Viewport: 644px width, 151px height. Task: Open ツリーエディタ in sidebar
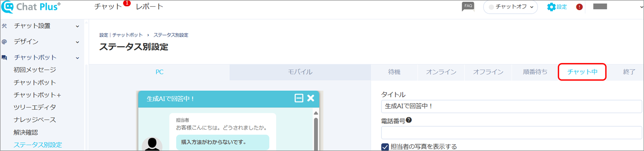pos(35,108)
